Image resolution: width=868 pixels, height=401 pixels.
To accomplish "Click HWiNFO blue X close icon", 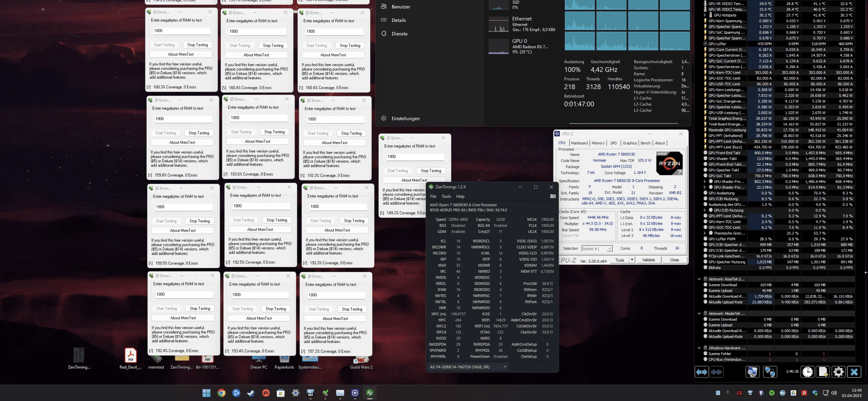I will click(x=854, y=372).
